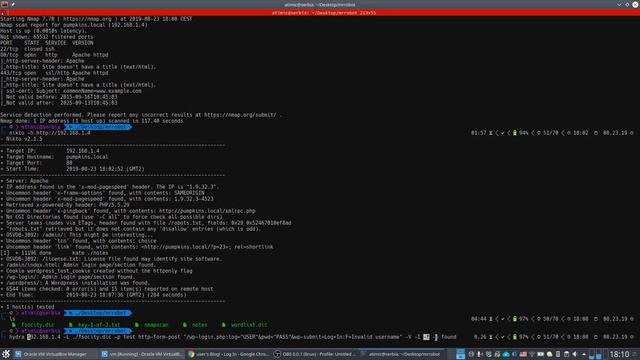Click the '22/tcp closed ssh' line
Viewport: 640px width, 360px height.
click(x=27, y=49)
